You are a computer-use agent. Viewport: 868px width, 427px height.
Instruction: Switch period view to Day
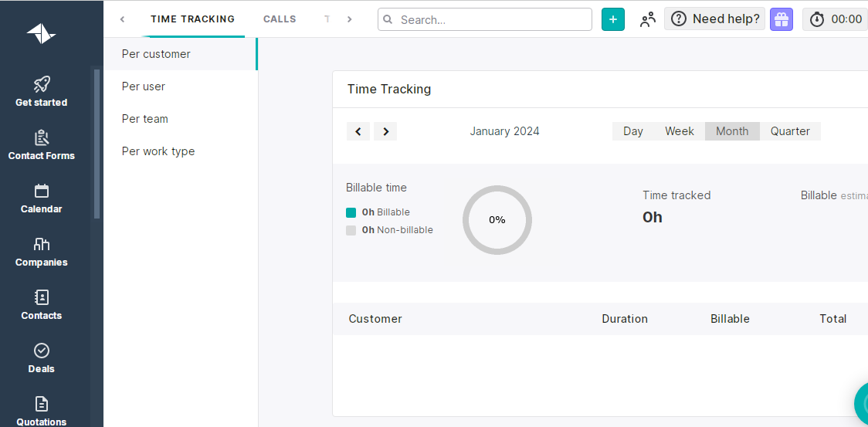632,131
